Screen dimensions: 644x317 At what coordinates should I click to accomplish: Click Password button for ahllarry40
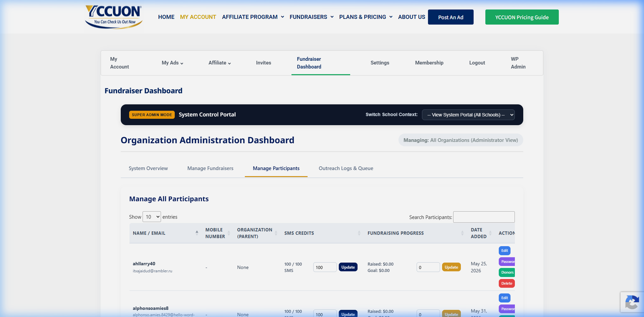coord(507,261)
